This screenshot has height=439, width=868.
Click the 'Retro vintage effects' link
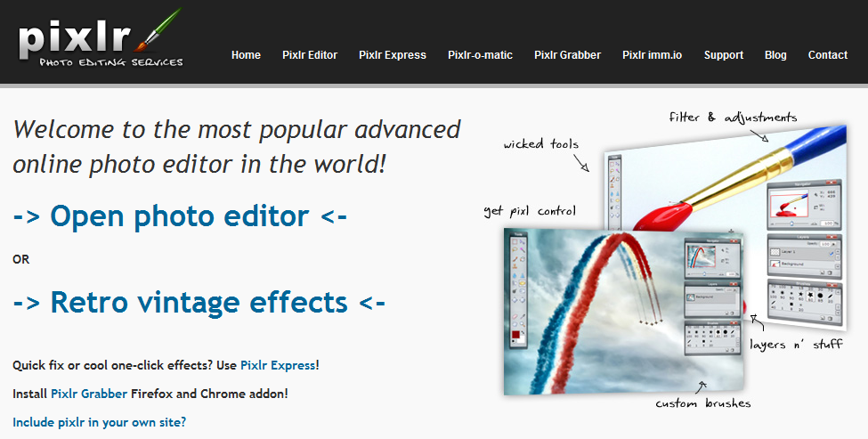(x=199, y=302)
